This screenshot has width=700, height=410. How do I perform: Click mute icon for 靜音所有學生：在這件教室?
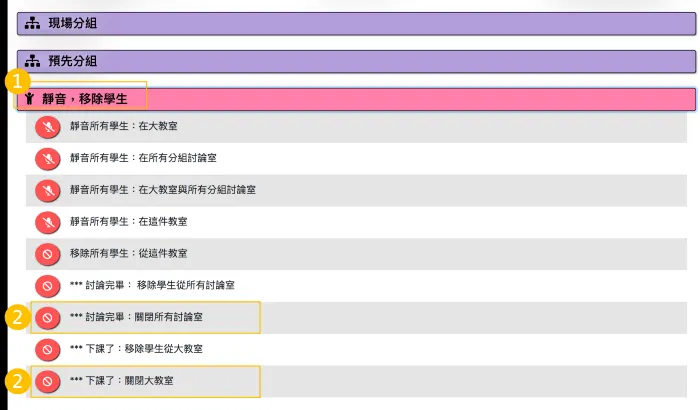pyautogui.click(x=47, y=222)
